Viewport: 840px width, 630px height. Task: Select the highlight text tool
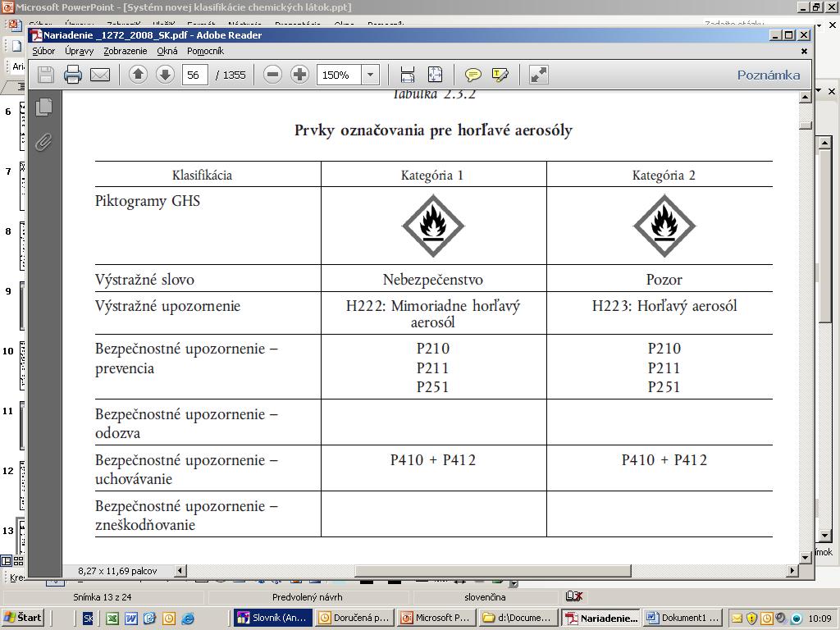pos(500,75)
